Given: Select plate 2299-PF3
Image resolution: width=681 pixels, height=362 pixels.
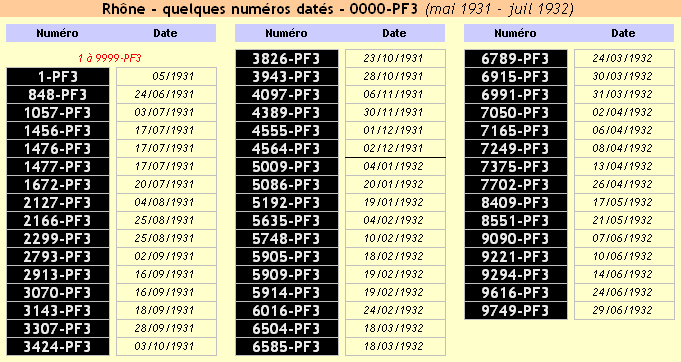Looking at the screenshot, I should (x=58, y=239).
